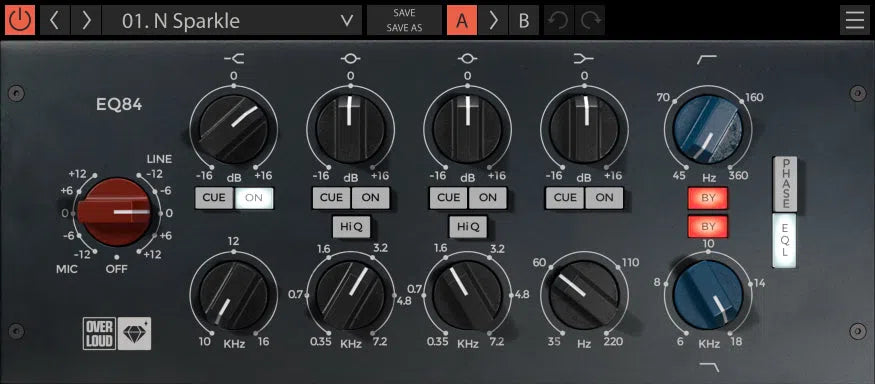Click the 220 Hz marking on low knob
The height and width of the screenshot is (384, 875).
click(x=613, y=342)
